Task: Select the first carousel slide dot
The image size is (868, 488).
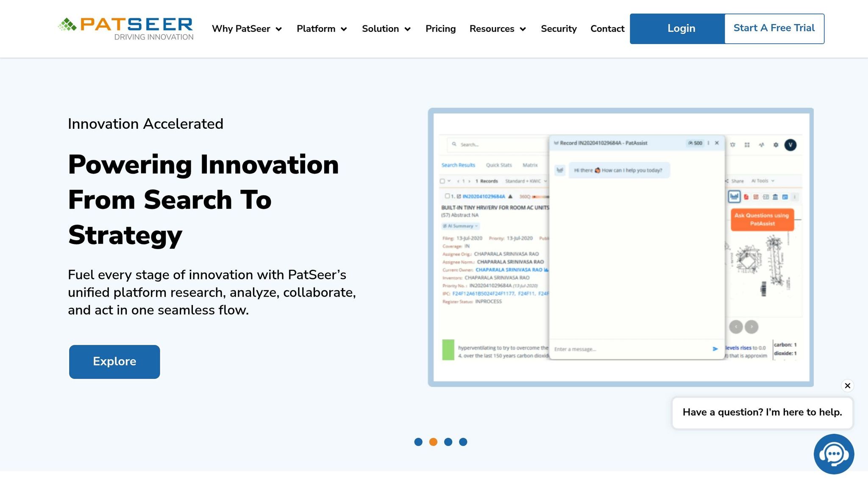Action: [418, 442]
